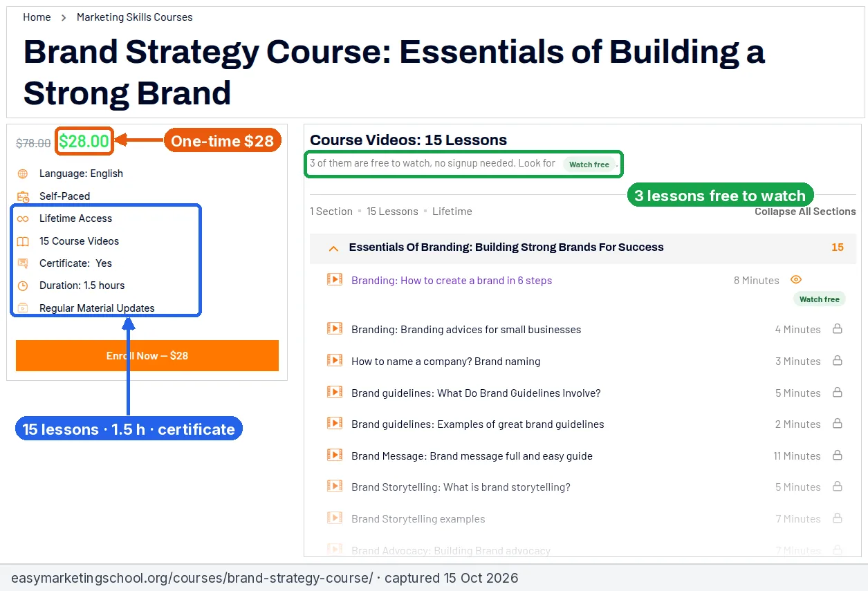Click Collapse All Sections
The image size is (868, 591).
(x=805, y=212)
